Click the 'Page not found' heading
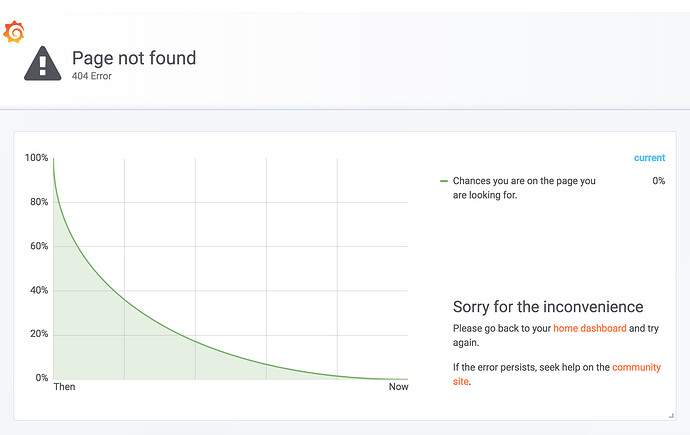This screenshot has width=690, height=435. [x=134, y=58]
